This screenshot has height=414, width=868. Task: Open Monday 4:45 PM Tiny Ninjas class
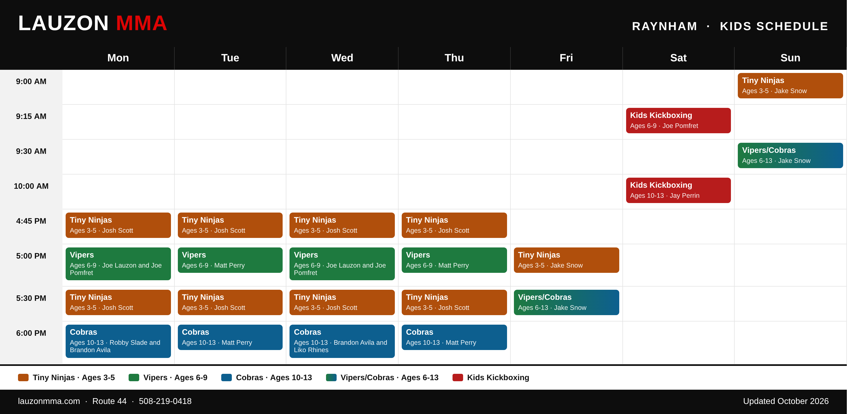point(118,225)
